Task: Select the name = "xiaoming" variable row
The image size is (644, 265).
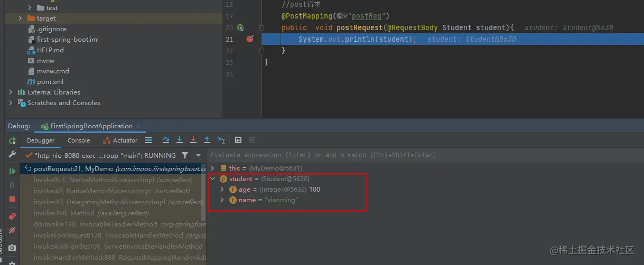Action: pyautogui.click(x=264, y=200)
